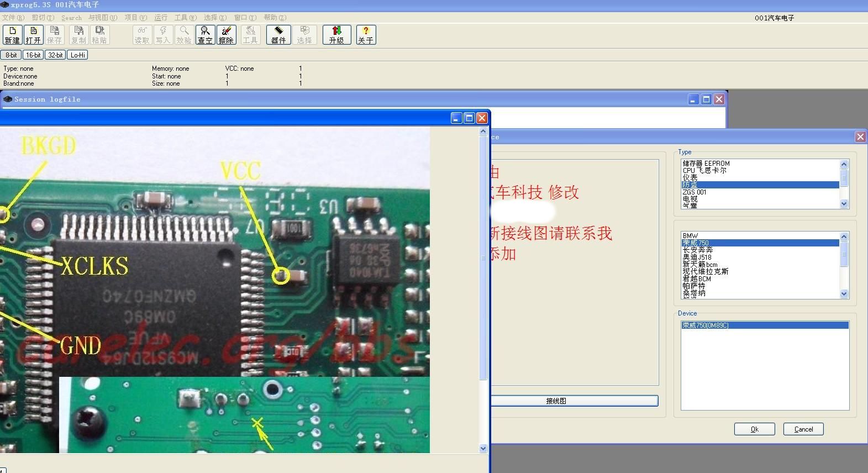Click the model list scroll-up arrow
This screenshot has height=473, width=868.
click(844, 236)
